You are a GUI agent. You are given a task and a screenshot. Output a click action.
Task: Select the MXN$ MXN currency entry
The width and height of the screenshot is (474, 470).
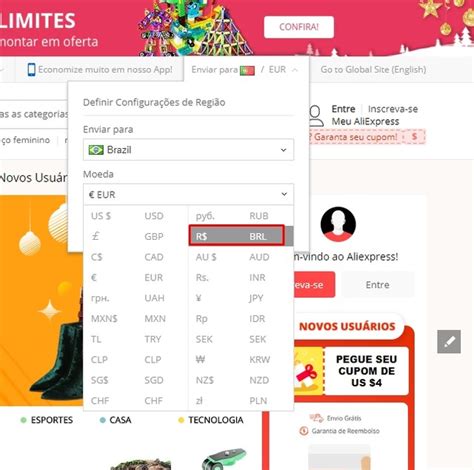click(x=136, y=318)
